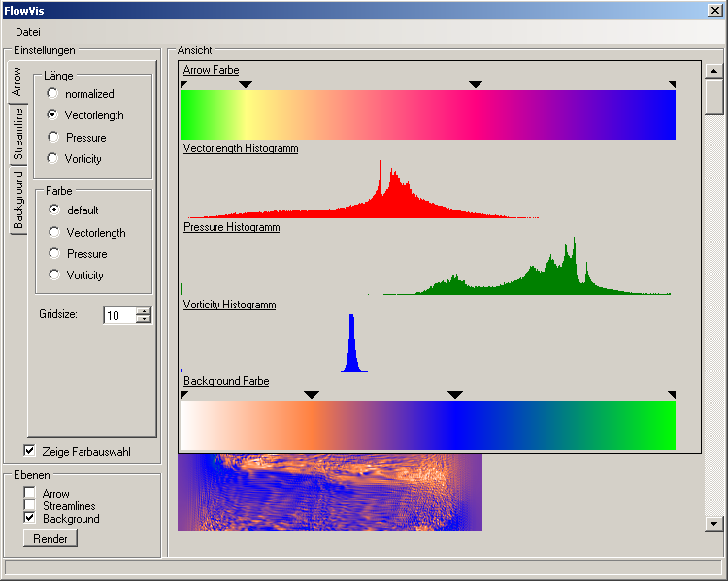Increase Gridsize with the up stepper arrow
Screen dimensions: 728x581
144,311
